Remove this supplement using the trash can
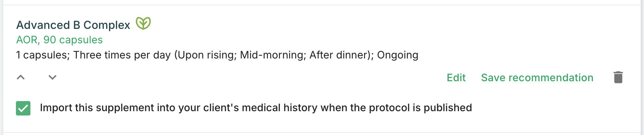Viewport: 644px width, 135px height. (618, 77)
